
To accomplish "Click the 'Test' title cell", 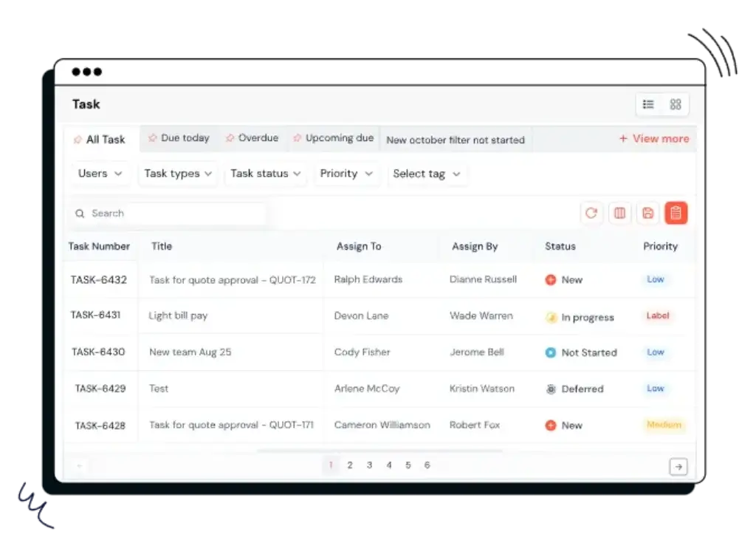I will coord(159,389).
